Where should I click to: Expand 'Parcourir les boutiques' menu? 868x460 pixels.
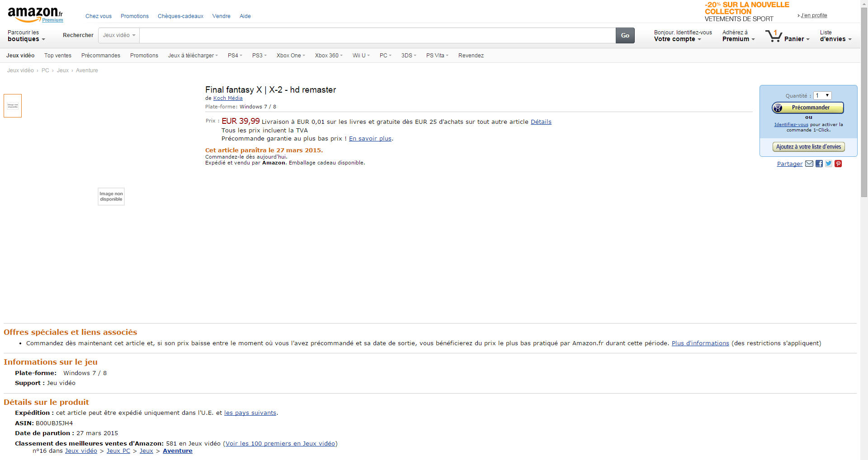tap(26, 36)
